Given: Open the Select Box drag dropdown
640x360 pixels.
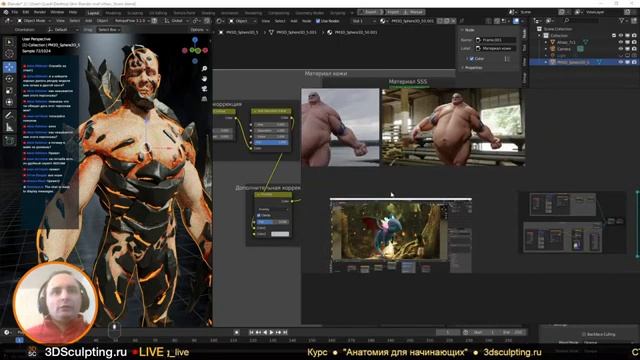Looking at the screenshot, I should (108, 30).
